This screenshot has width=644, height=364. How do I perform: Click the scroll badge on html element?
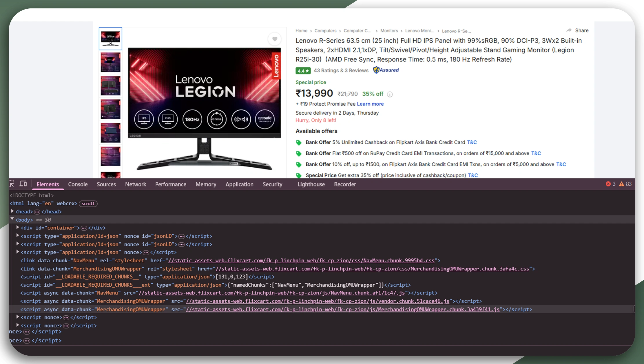pos(88,204)
